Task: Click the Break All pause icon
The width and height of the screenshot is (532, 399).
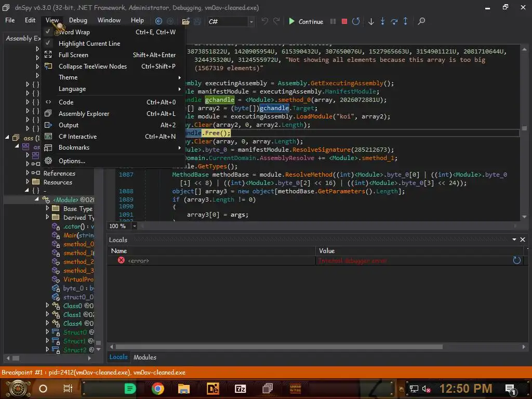Action: coord(333,21)
